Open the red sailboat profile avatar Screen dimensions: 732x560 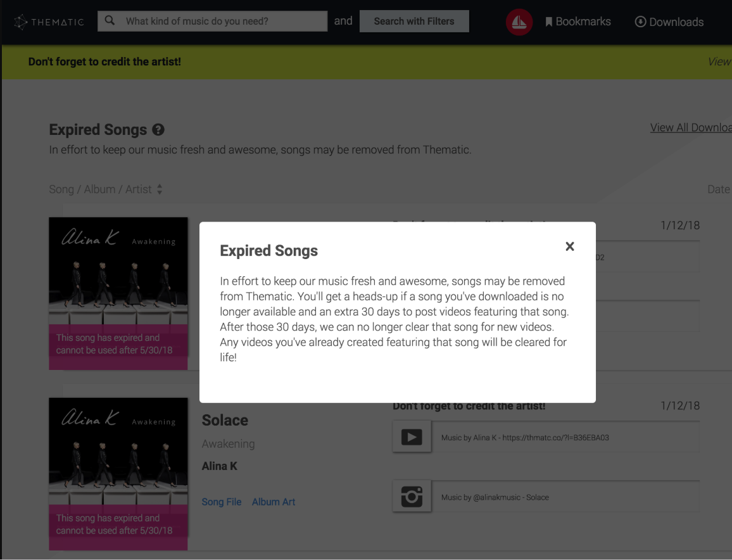coord(519,22)
